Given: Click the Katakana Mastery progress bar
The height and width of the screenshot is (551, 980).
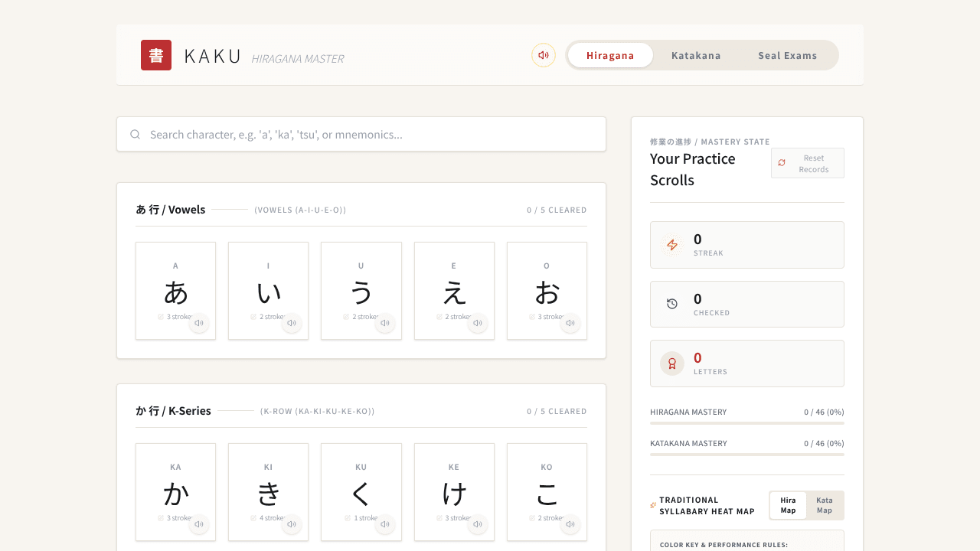Looking at the screenshot, I should [747, 454].
